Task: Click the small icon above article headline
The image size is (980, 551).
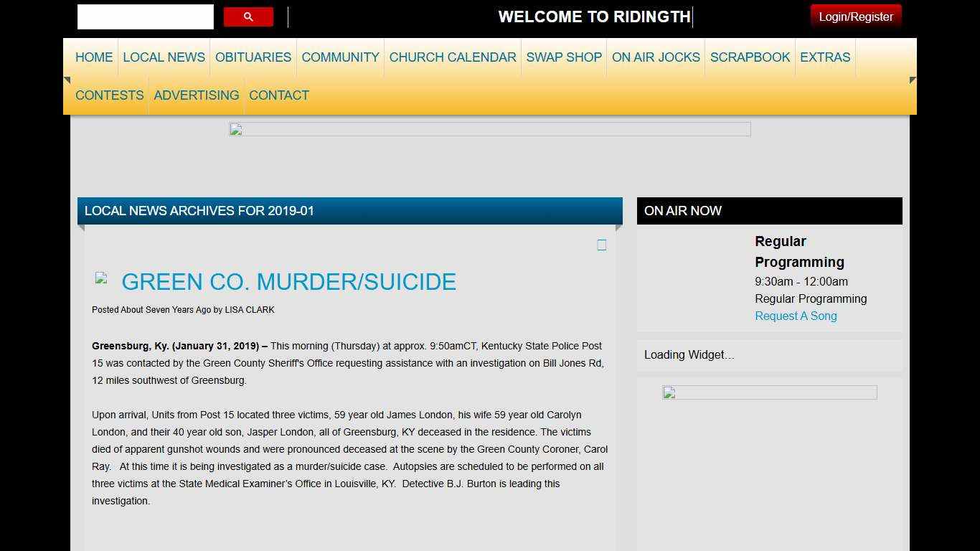Action: pyautogui.click(x=601, y=245)
